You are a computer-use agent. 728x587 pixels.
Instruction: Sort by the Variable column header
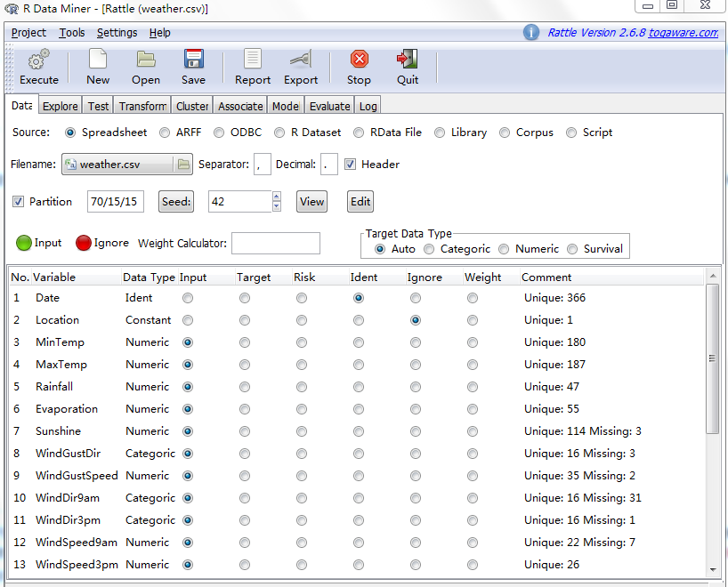coord(77,277)
